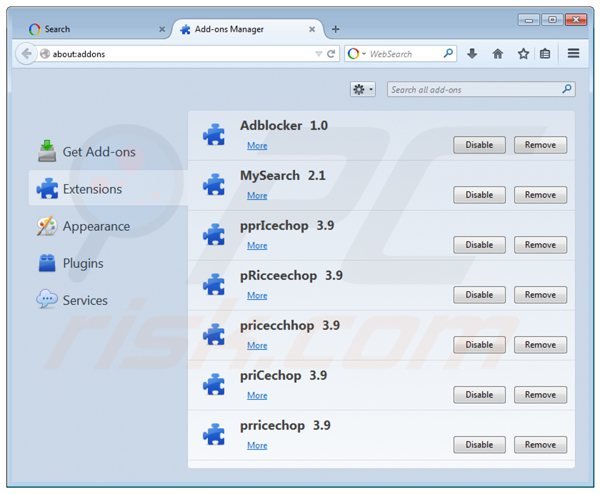Disable the MySearch extension
Image resolution: width=600 pixels, height=494 pixels.
pyautogui.click(x=479, y=195)
